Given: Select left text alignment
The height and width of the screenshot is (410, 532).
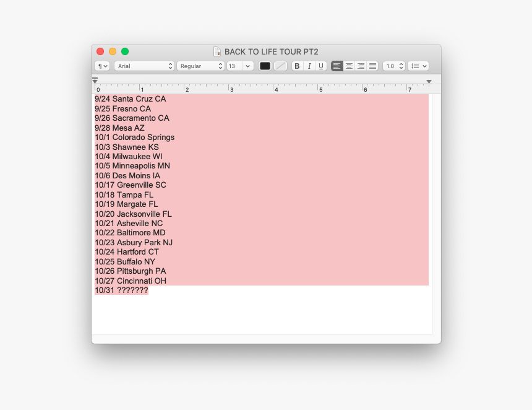Looking at the screenshot, I should (337, 66).
